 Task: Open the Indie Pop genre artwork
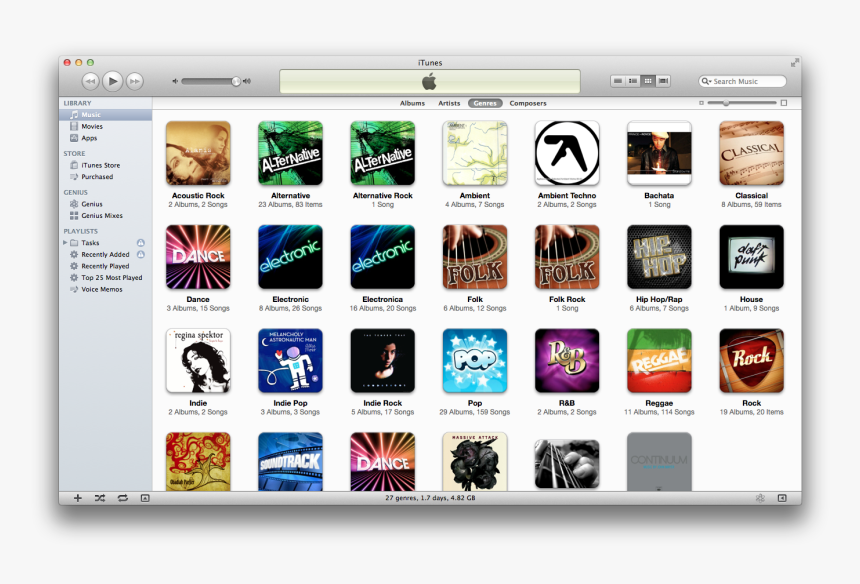click(x=290, y=360)
